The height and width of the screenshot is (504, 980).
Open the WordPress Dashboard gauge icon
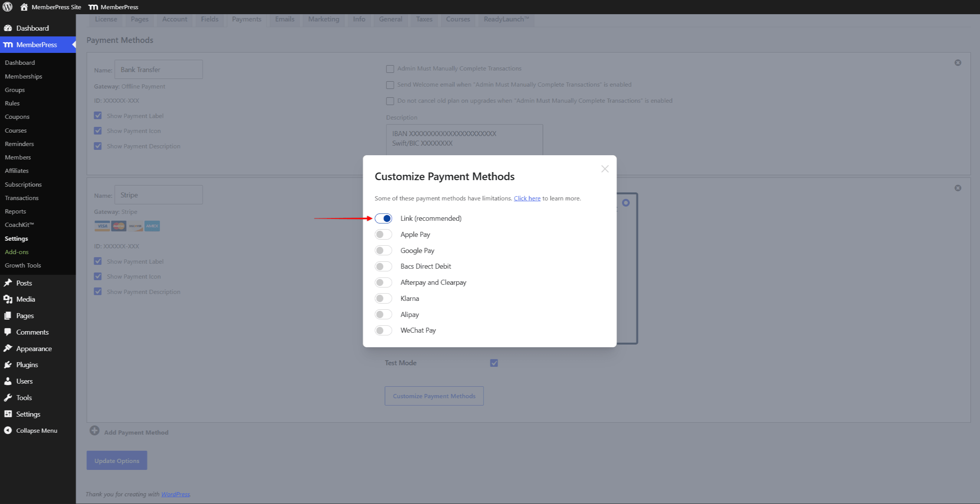click(8, 28)
